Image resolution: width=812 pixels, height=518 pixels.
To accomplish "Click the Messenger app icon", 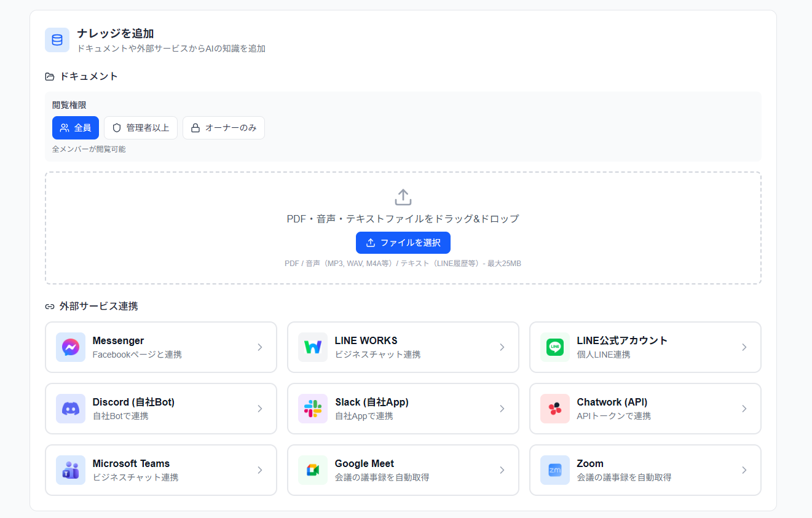I will coord(70,347).
